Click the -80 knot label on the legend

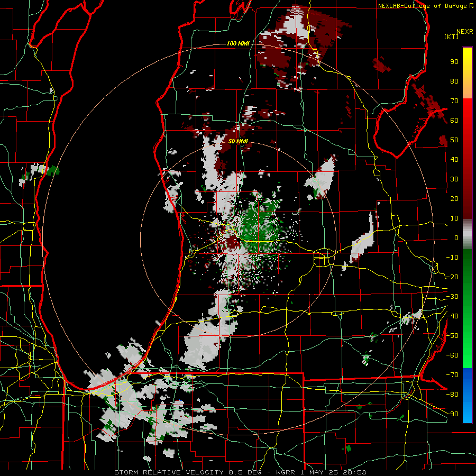coord(452,395)
